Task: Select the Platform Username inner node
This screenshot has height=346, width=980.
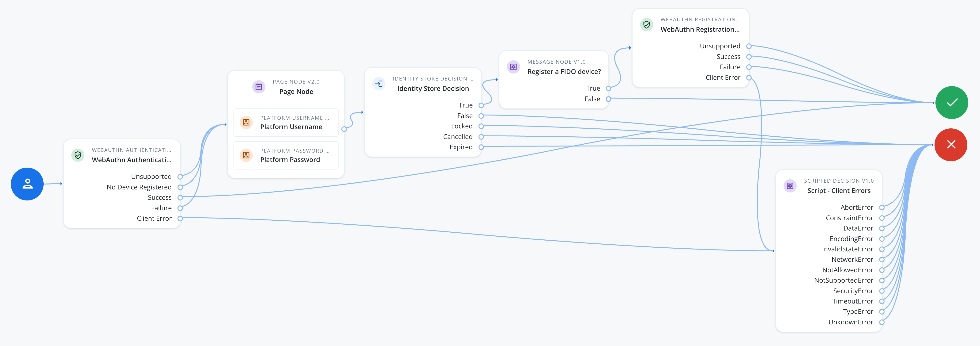Action: click(x=286, y=122)
